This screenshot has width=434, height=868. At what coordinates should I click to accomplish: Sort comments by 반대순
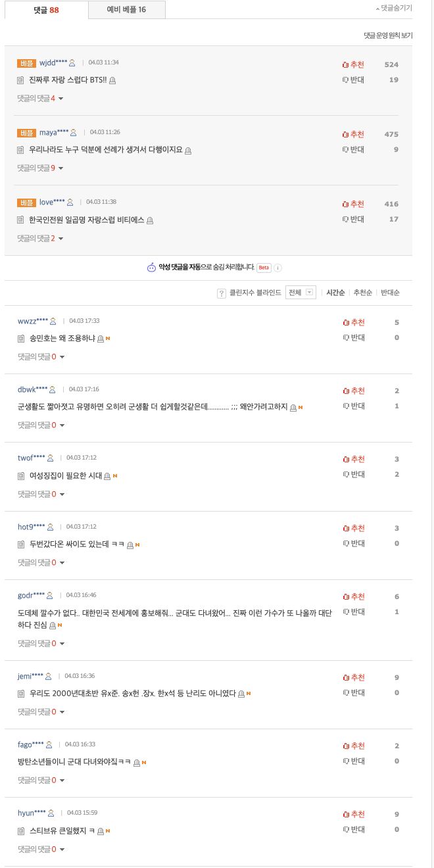390,293
